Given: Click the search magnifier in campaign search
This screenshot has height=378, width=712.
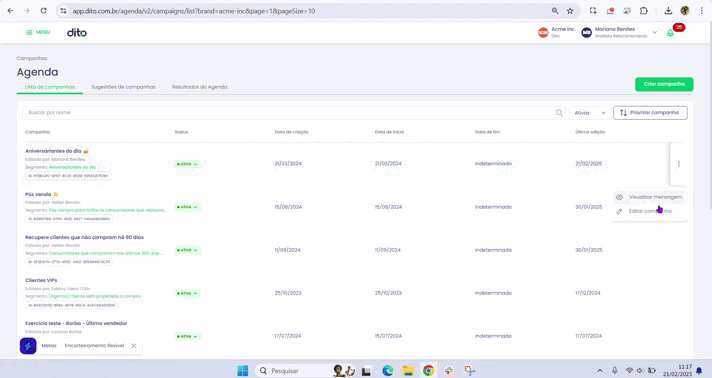Looking at the screenshot, I should pos(559,113).
